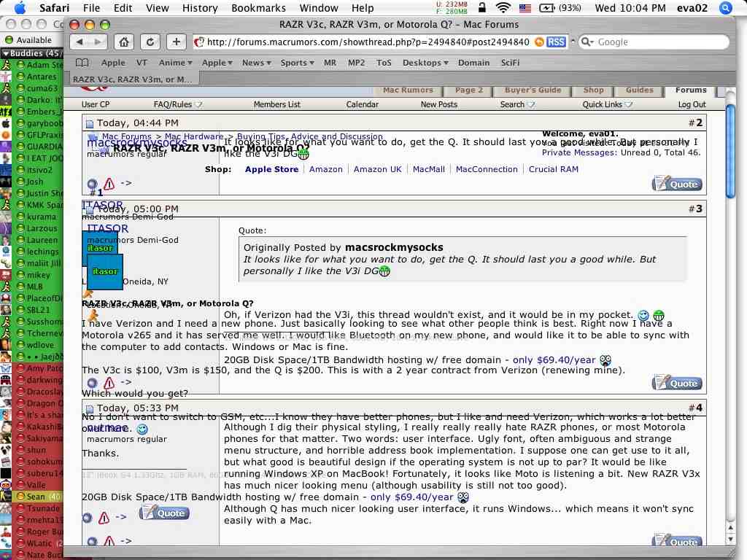Click online status icon on post #2
747x560 pixels.
[x=93, y=184]
